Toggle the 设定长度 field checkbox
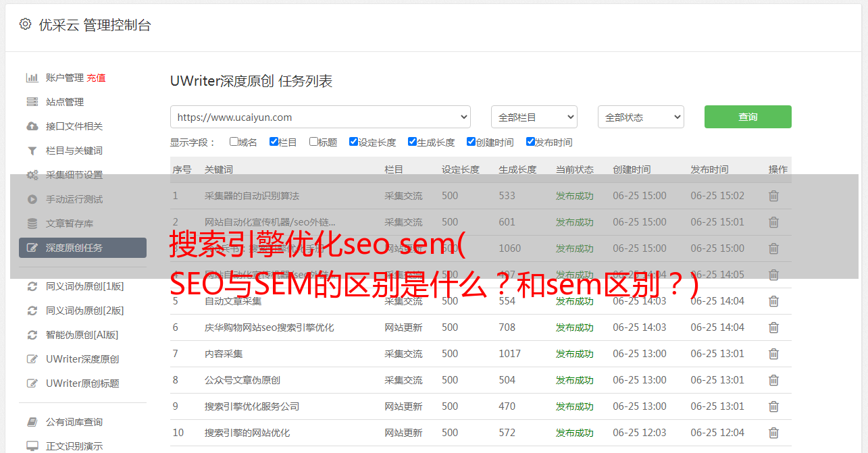This screenshot has width=868, height=453. (353, 142)
